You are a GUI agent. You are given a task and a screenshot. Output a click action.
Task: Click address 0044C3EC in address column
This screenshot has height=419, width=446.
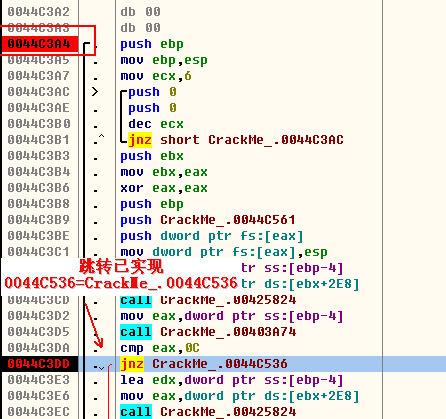click(39, 412)
